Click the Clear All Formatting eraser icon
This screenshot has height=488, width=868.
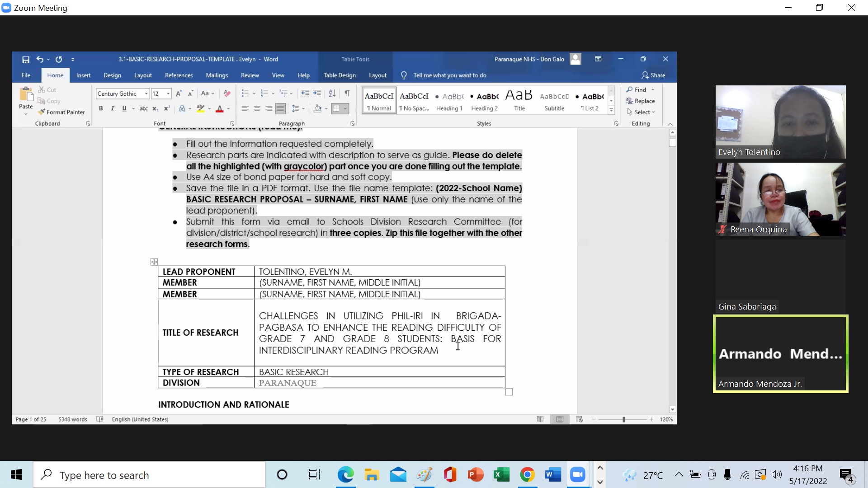pos(227,94)
